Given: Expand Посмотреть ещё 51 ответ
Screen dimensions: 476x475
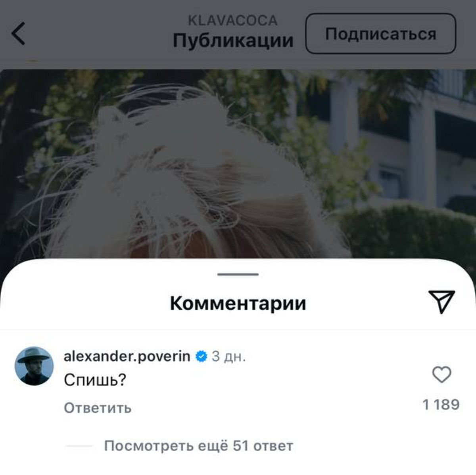Looking at the screenshot, I should click(198, 446).
